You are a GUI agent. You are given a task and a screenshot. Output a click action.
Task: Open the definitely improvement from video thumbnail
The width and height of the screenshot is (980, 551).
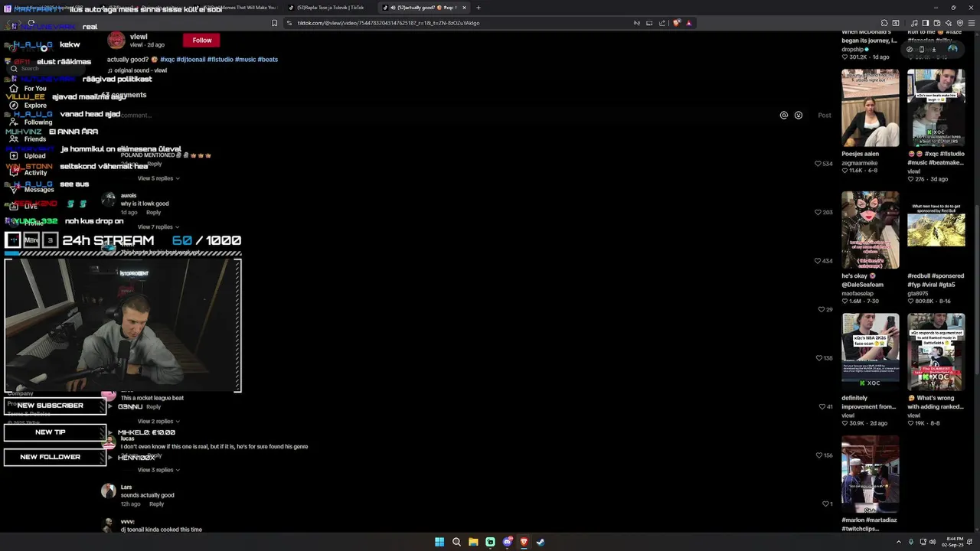[x=871, y=352]
